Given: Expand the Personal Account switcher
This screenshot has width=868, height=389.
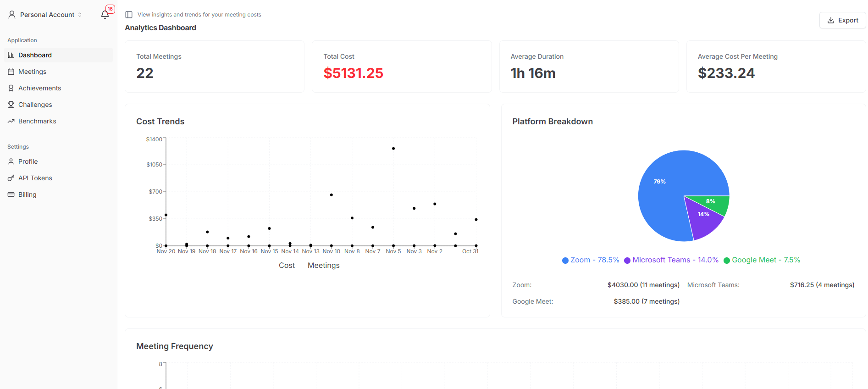Looking at the screenshot, I should pos(46,15).
